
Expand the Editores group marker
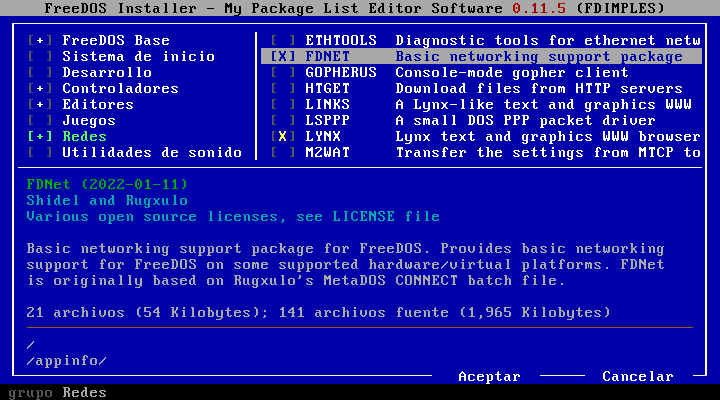41,105
